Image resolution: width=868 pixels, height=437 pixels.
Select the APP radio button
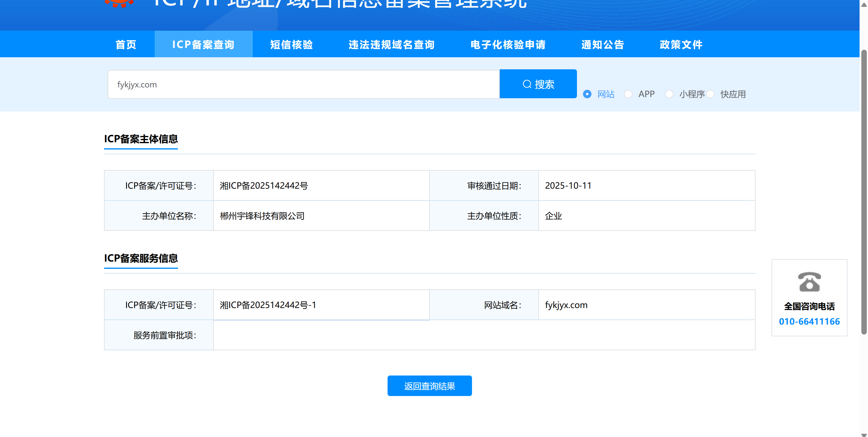click(x=628, y=94)
